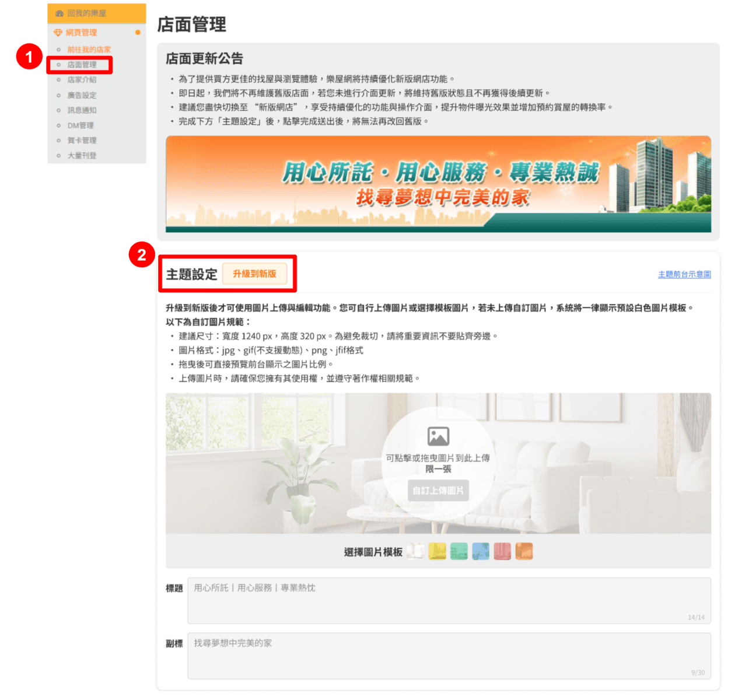The width and height of the screenshot is (745, 700).
Task: Open 店家介紹 sidebar item
Action: (x=82, y=80)
